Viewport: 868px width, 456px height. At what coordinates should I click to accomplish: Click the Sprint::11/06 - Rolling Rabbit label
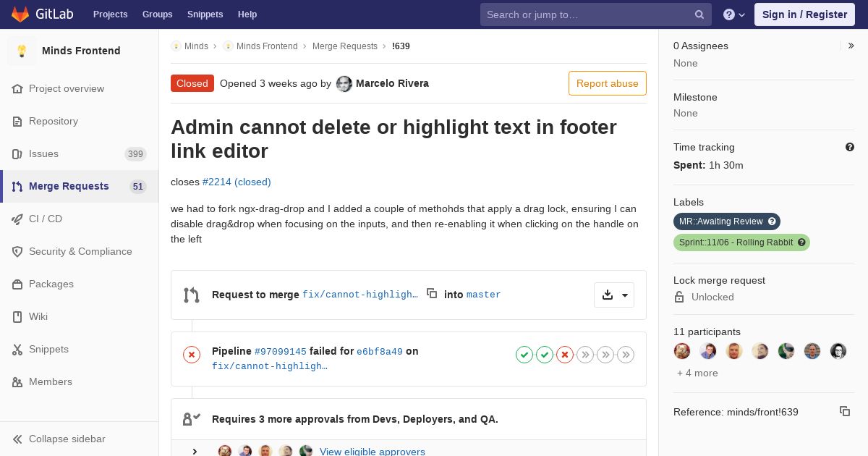coord(741,242)
